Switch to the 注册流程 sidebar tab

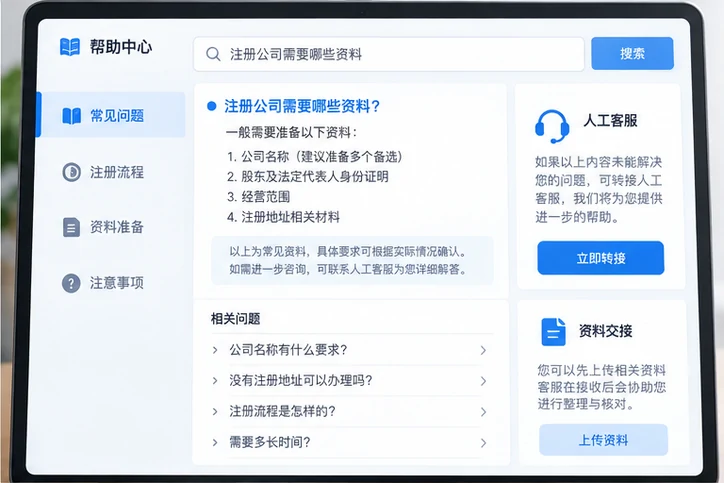click(111, 172)
